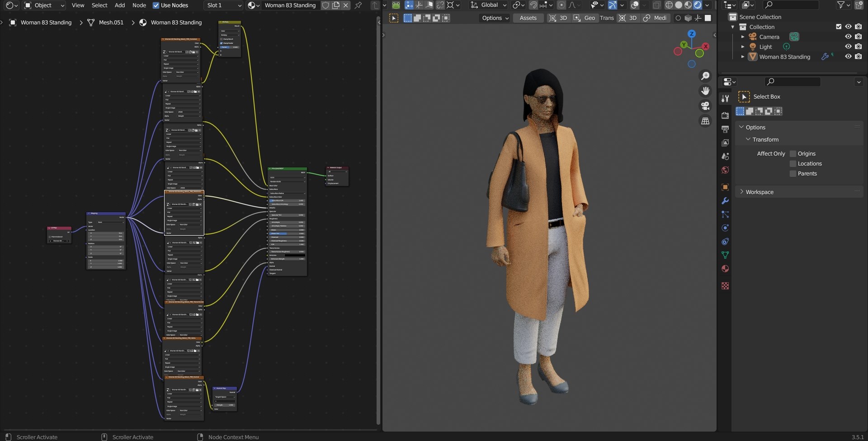Open the Texture properties checkerboard tab

click(725, 286)
